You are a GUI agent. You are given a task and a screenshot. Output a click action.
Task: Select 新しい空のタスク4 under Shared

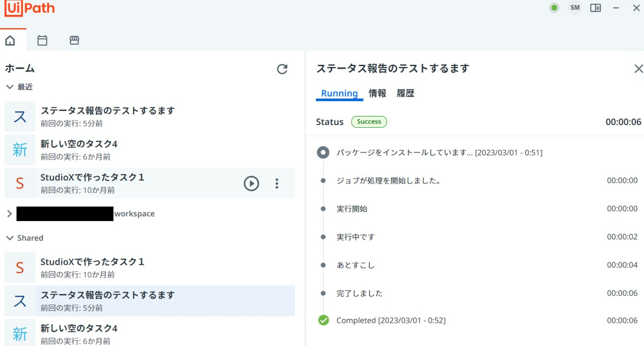click(x=150, y=332)
